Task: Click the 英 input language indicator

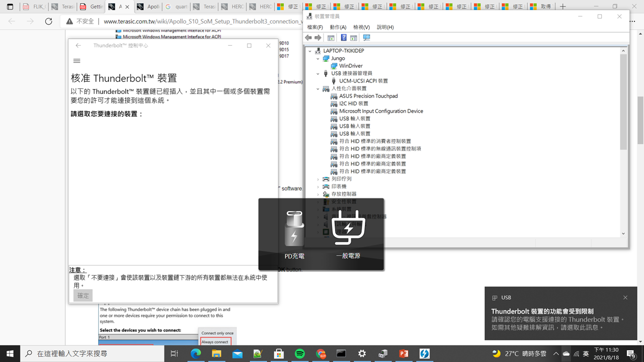Action: [x=586, y=353]
